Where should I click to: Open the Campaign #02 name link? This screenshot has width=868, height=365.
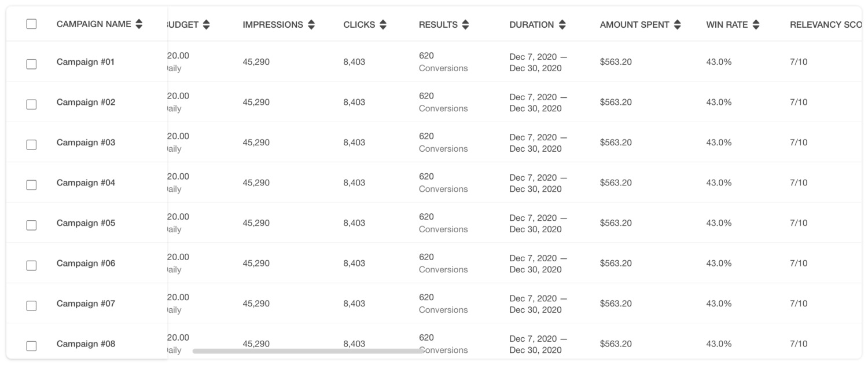pos(86,103)
